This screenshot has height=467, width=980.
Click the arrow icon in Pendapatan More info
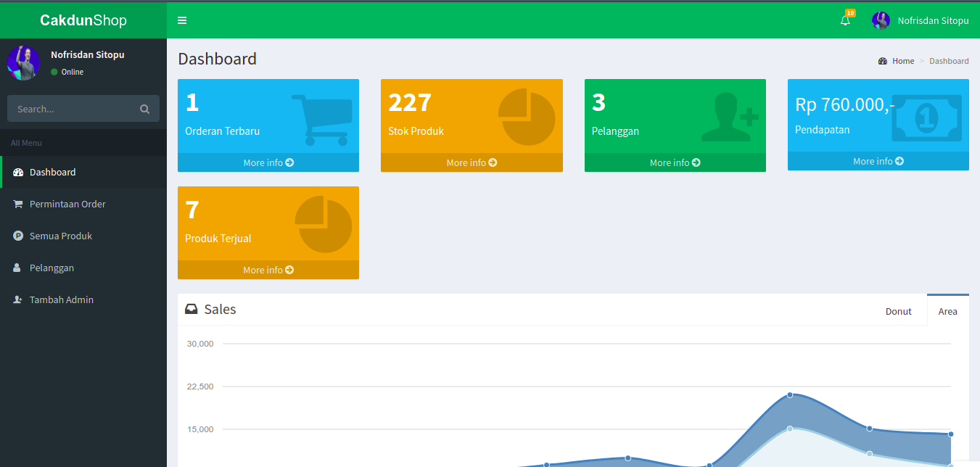pos(899,161)
